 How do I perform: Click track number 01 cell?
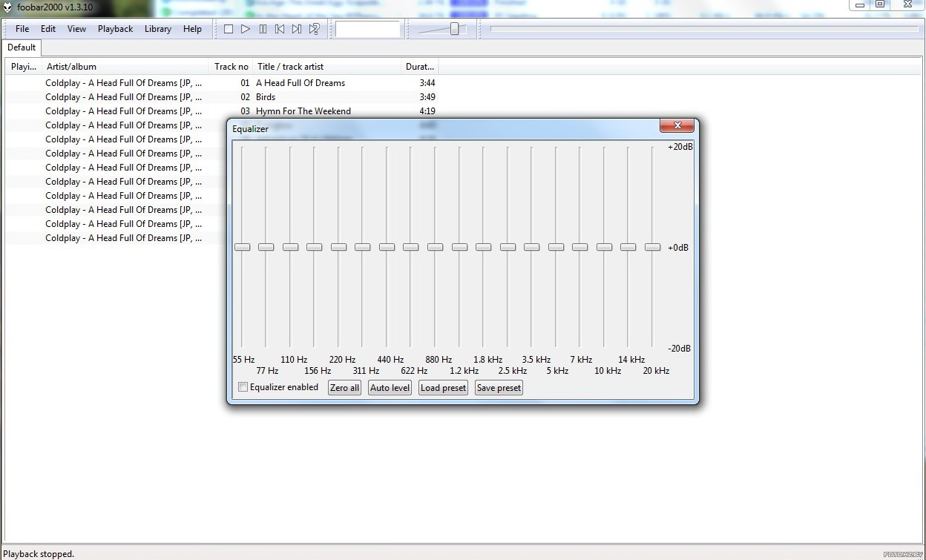click(245, 83)
